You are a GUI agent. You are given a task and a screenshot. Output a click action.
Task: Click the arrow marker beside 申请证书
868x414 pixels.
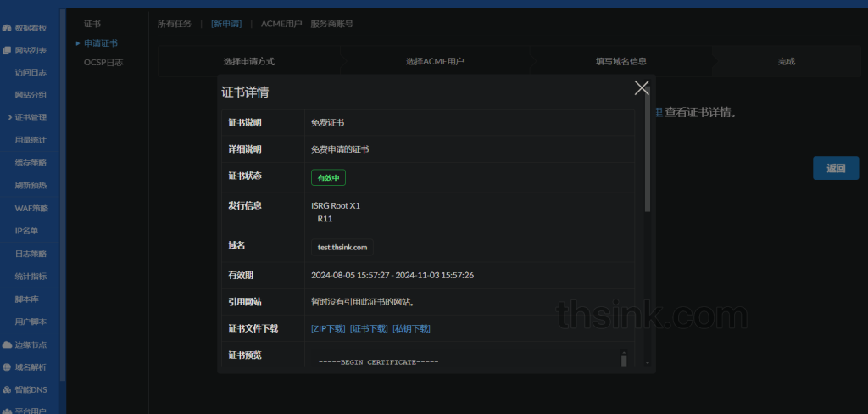point(78,43)
